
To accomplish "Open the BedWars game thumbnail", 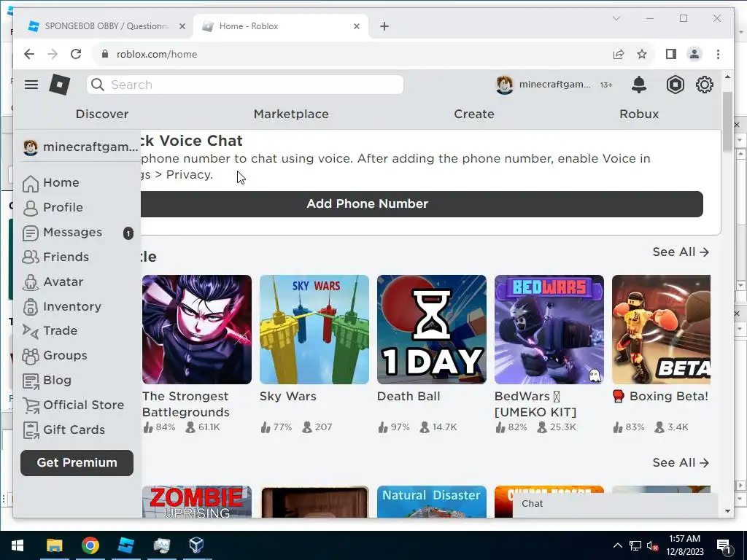I will 549,330.
